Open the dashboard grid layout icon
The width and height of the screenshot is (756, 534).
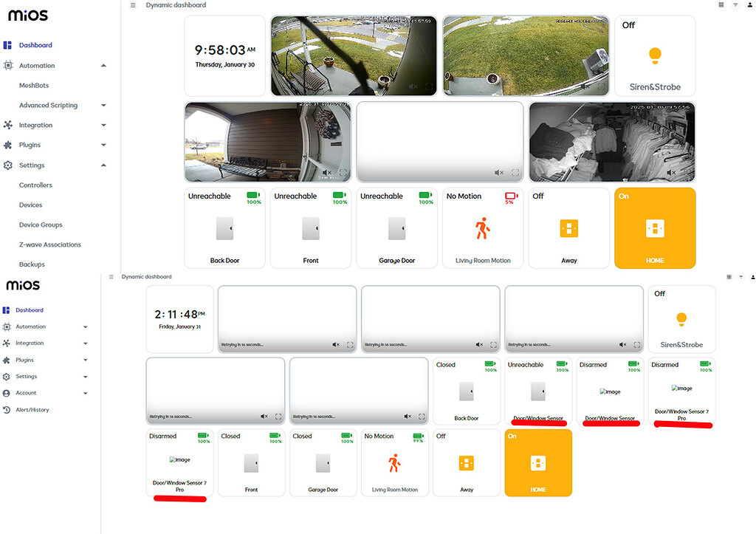721,5
